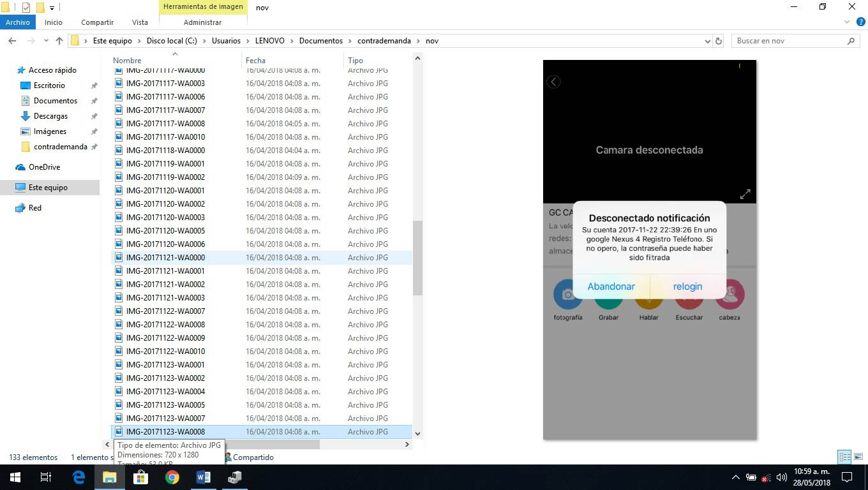Open Task View on the taskbar
The width and height of the screenshot is (868, 490).
(46, 477)
